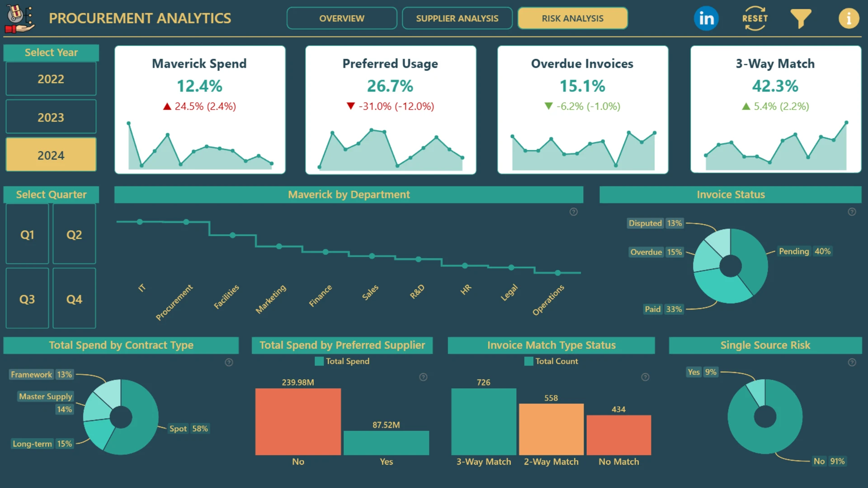This screenshot has height=488, width=868.
Task: Filter by year 2022
Action: pos(51,79)
